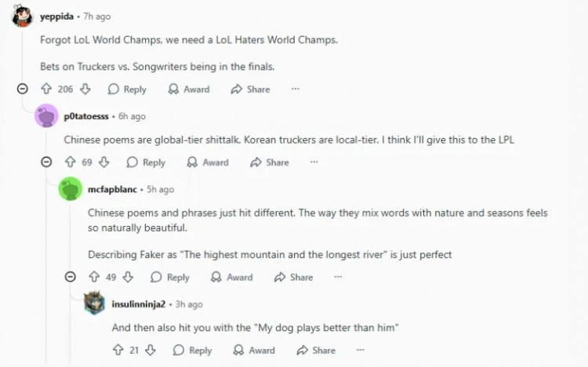The image size is (588, 367).
Task: Downvote insulinninja2's comment
Action: [x=151, y=350]
